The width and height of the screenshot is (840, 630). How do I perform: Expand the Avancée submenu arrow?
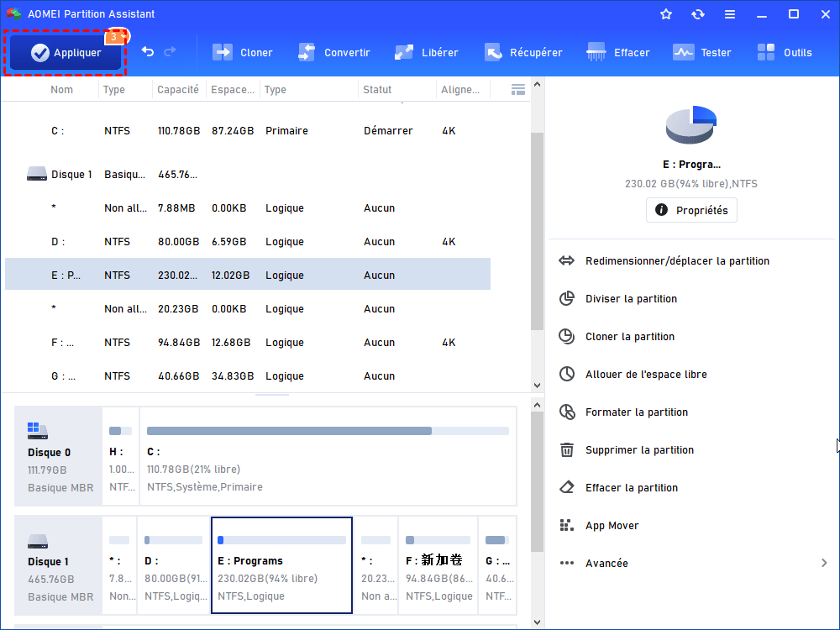(x=824, y=563)
